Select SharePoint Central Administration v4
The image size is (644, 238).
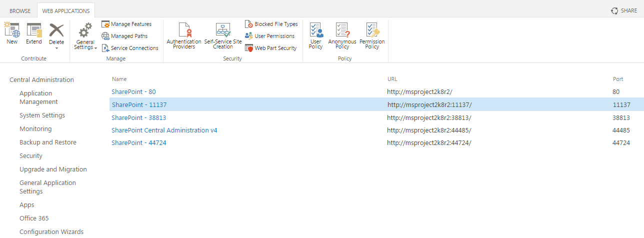tap(164, 130)
